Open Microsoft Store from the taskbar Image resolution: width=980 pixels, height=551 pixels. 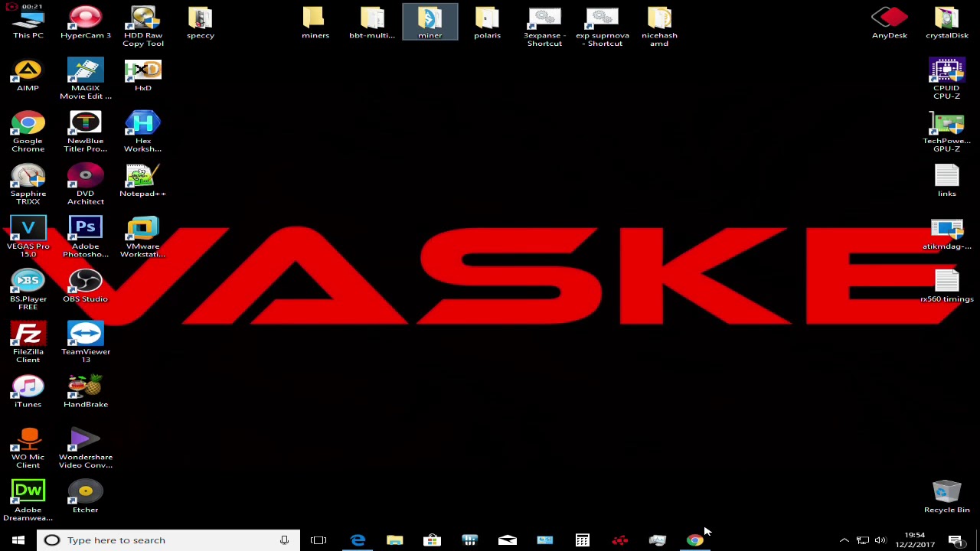coord(433,540)
